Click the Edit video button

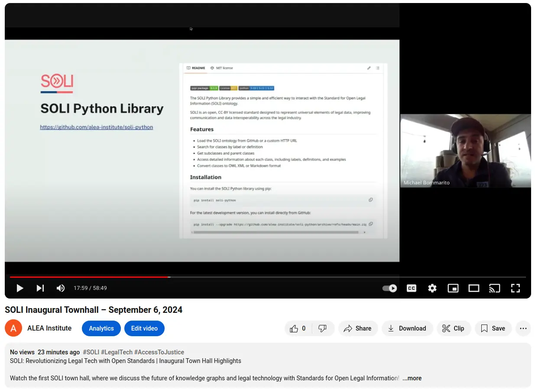click(144, 328)
